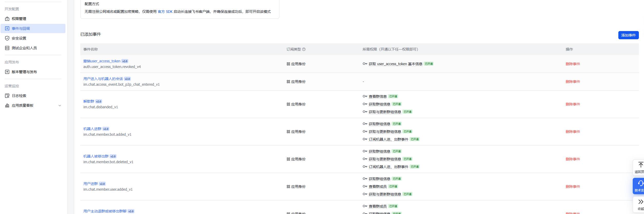Viewport: 644px width, 214px height.
Task: Open 日志检索 menu item
Action: click(33, 96)
